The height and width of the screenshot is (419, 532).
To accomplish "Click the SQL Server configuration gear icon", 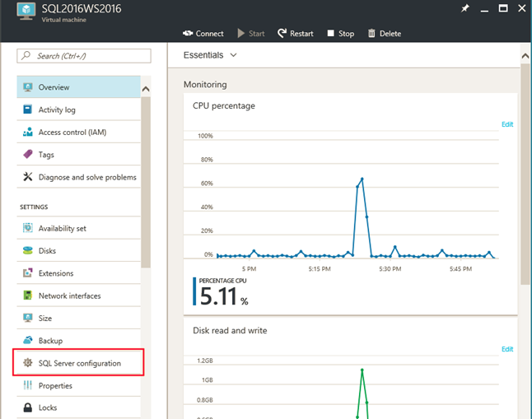I will 28,363.
